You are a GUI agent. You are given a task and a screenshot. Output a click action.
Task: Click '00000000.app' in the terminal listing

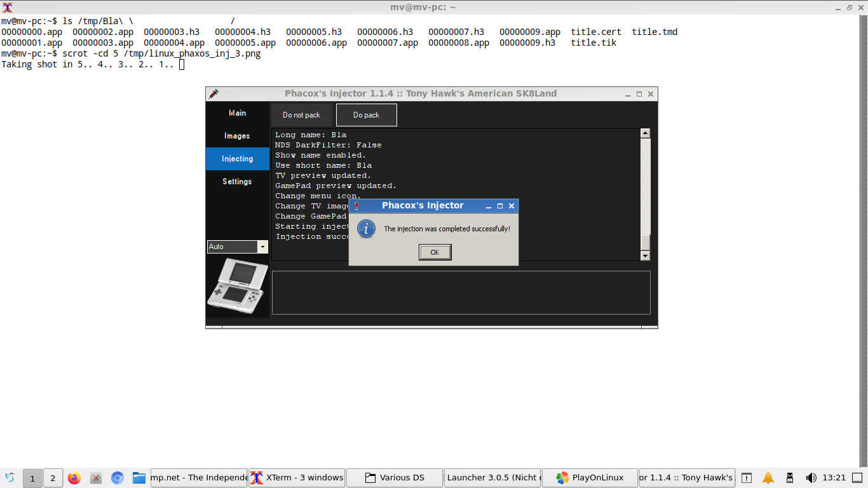click(x=32, y=32)
